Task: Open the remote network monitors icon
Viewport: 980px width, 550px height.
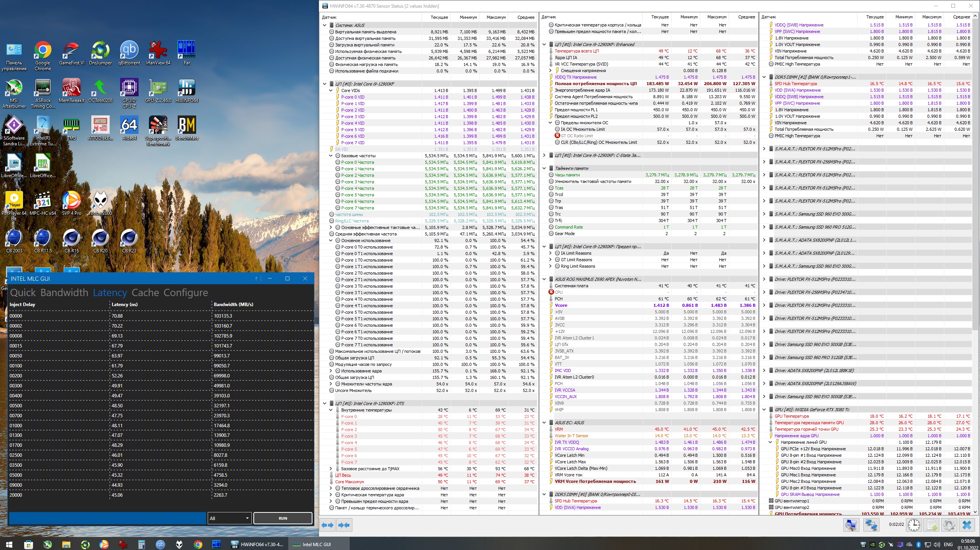Action: [x=871, y=525]
